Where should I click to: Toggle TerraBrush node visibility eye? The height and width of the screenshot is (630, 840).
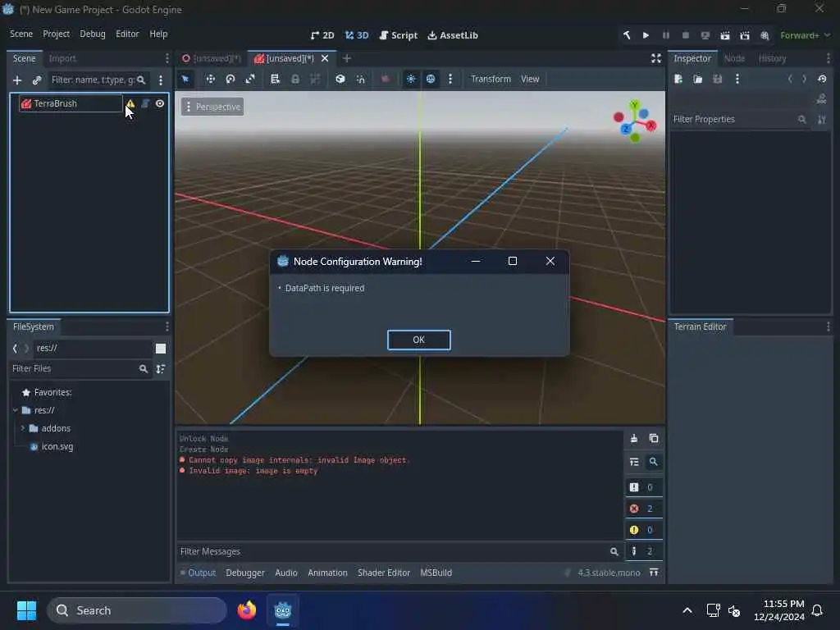coord(160,103)
